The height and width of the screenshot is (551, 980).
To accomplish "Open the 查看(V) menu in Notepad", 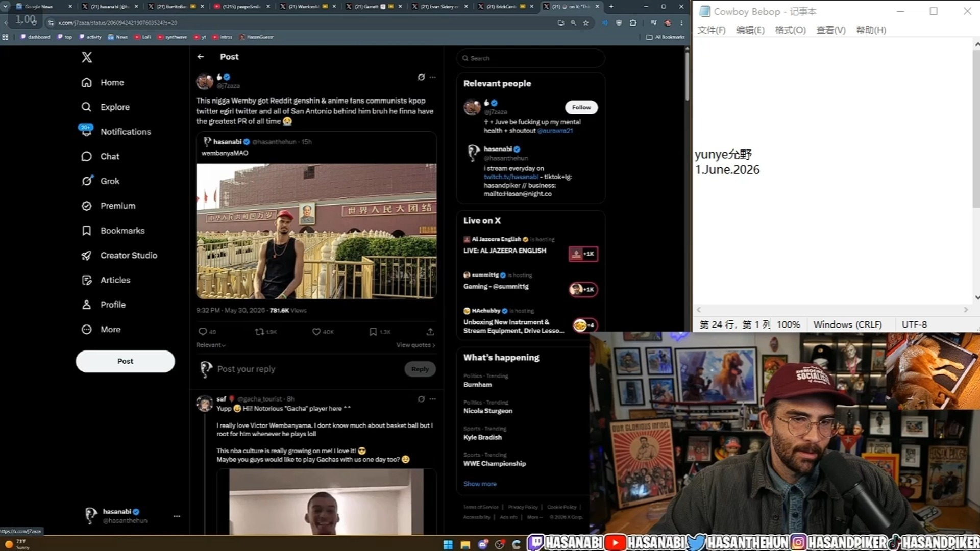I will (x=831, y=30).
